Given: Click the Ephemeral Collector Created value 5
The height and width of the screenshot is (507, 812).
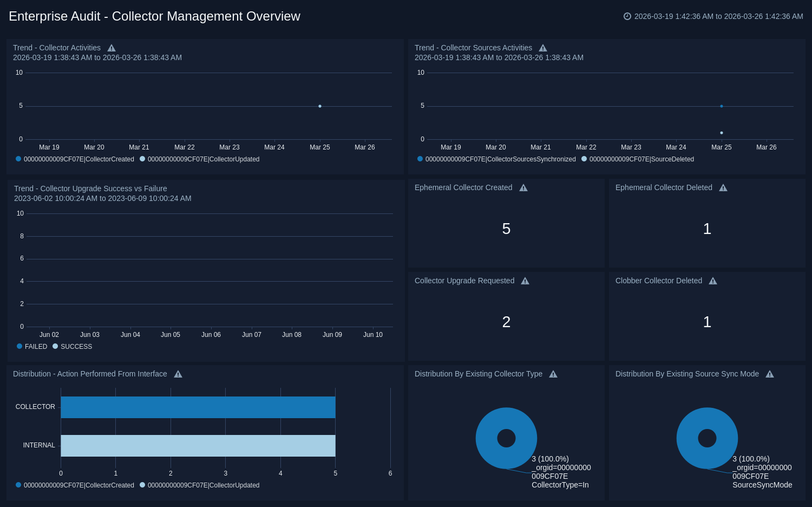Looking at the screenshot, I should coord(506,229).
